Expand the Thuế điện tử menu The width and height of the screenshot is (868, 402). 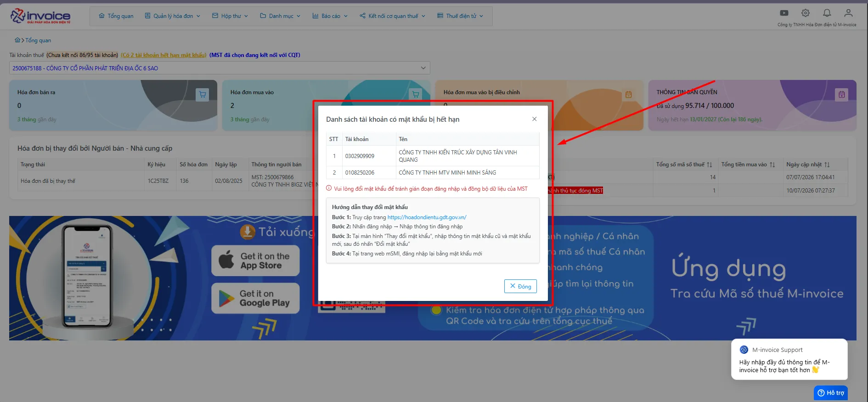click(x=460, y=16)
